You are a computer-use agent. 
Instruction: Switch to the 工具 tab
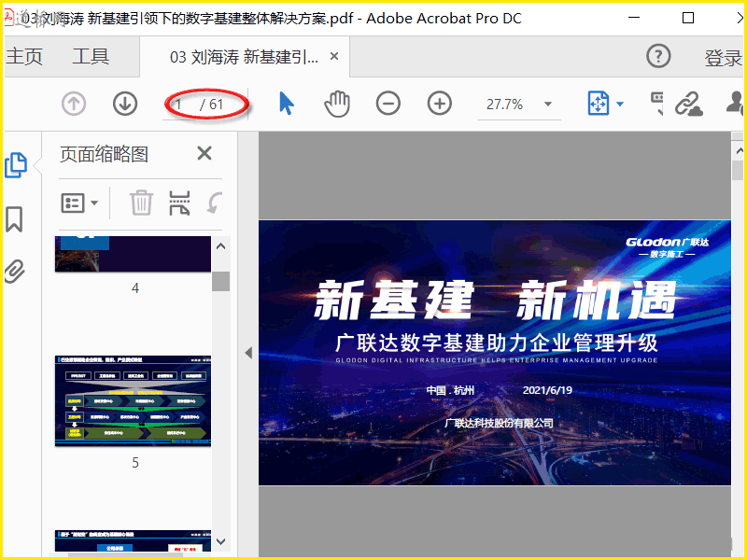(91, 56)
